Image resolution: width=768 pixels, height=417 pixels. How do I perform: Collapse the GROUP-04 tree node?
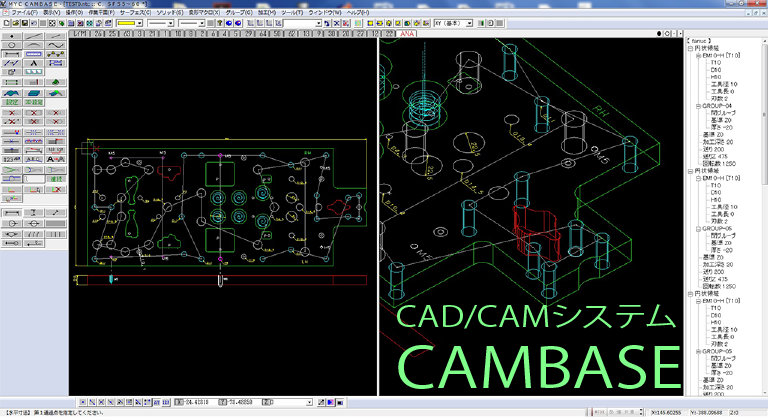coord(698,106)
